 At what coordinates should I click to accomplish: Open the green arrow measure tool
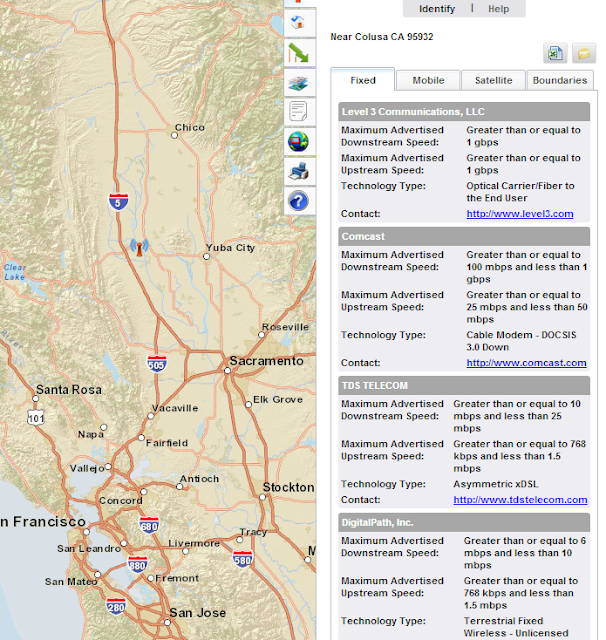[x=299, y=53]
